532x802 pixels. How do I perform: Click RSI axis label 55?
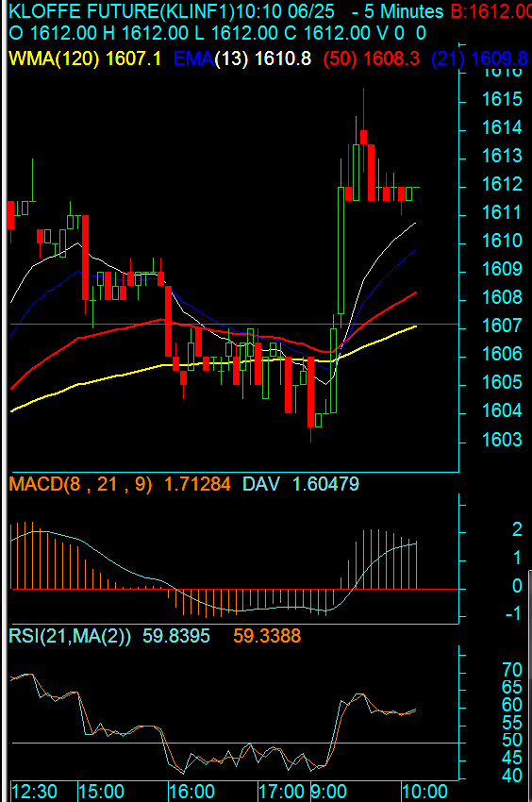(512, 724)
